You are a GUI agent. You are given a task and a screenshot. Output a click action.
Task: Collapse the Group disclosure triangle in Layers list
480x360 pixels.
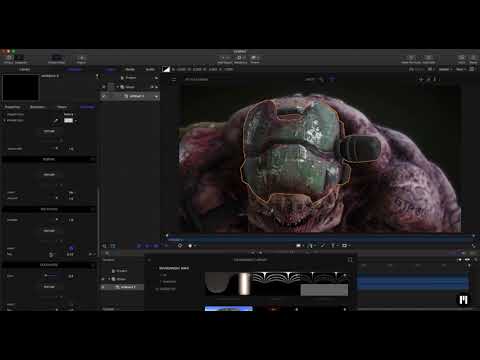click(x=117, y=87)
